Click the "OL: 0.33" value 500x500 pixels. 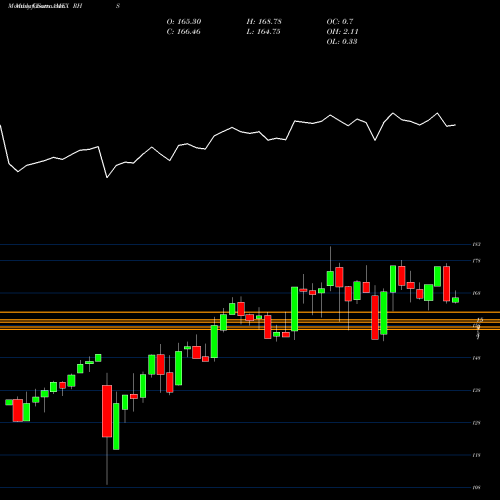tap(342, 41)
